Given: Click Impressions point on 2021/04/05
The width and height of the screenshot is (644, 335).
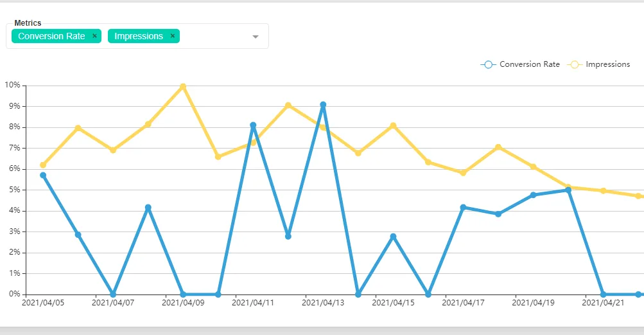Looking at the screenshot, I should pyautogui.click(x=43, y=165).
